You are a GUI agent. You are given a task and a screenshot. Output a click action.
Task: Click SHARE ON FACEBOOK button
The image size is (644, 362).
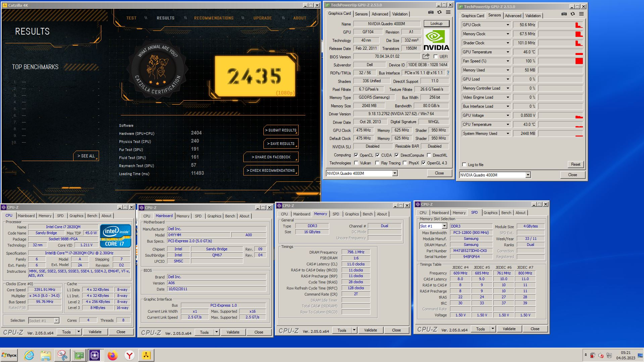point(271,157)
